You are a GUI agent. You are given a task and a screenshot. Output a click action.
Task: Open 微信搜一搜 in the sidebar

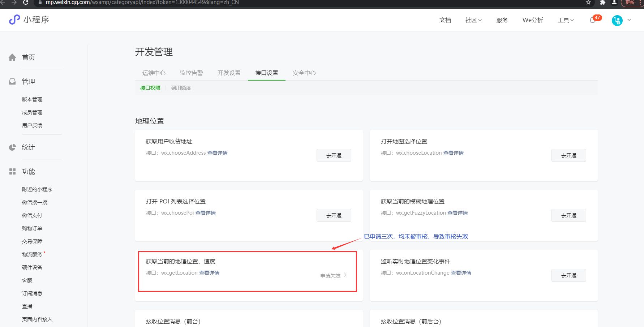click(x=35, y=202)
